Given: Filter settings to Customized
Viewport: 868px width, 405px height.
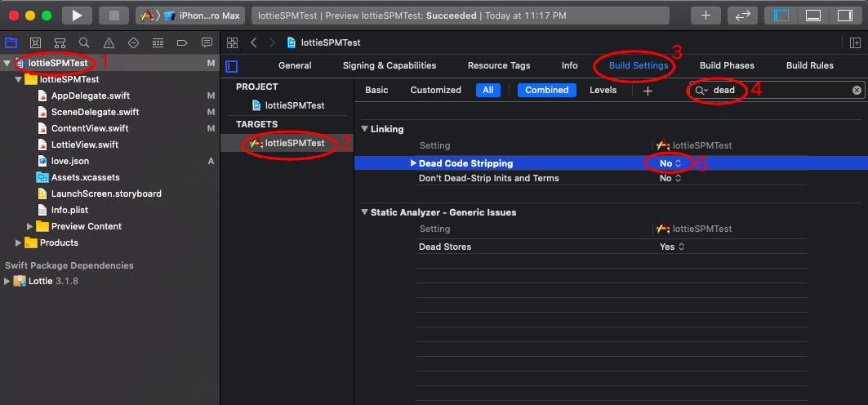Looking at the screenshot, I should tap(436, 90).
